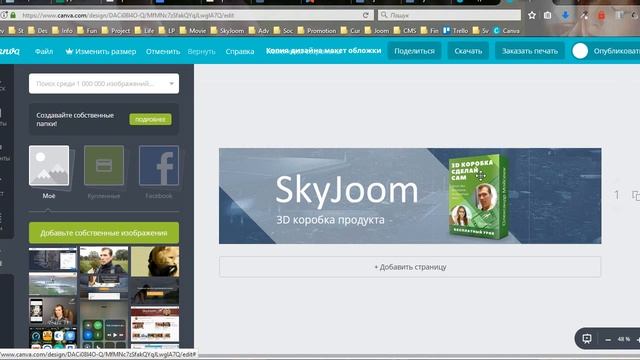Open the CMS bookmarks folder
This screenshot has height=360, width=640.
(405, 31)
